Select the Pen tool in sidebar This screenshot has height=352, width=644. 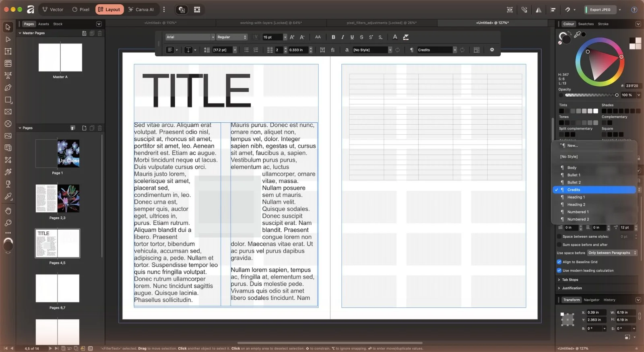coord(8,87)
